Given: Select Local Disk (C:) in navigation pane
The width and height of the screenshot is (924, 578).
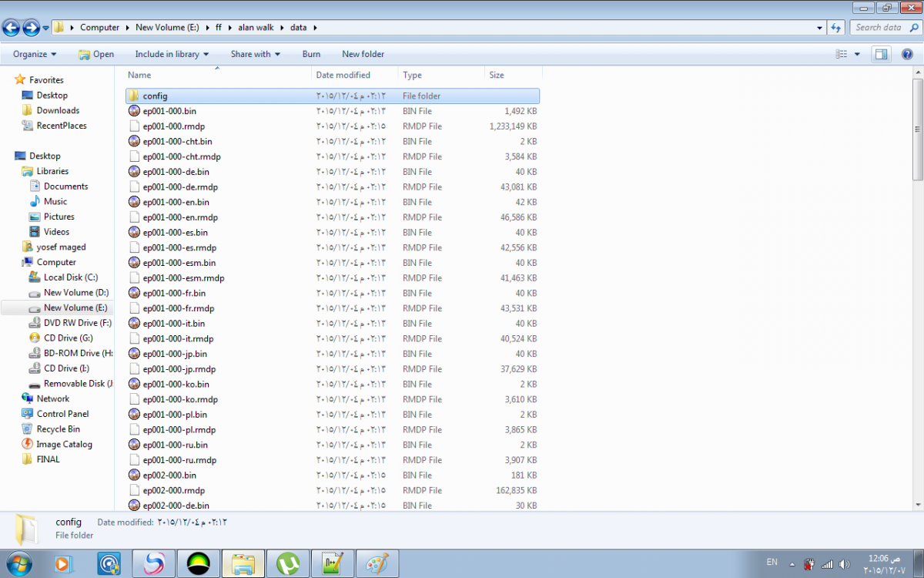Looking at the screenshot, I should tap(70, 277).
